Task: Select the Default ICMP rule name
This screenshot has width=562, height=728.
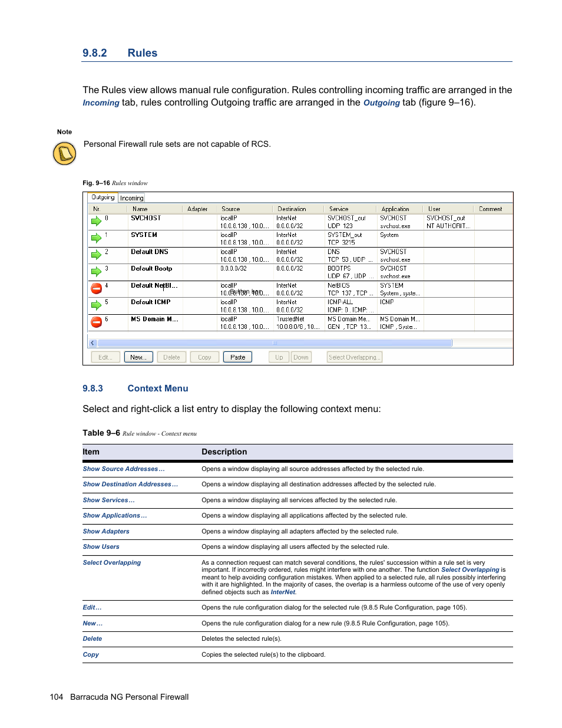Action: [x=151, y=302]
